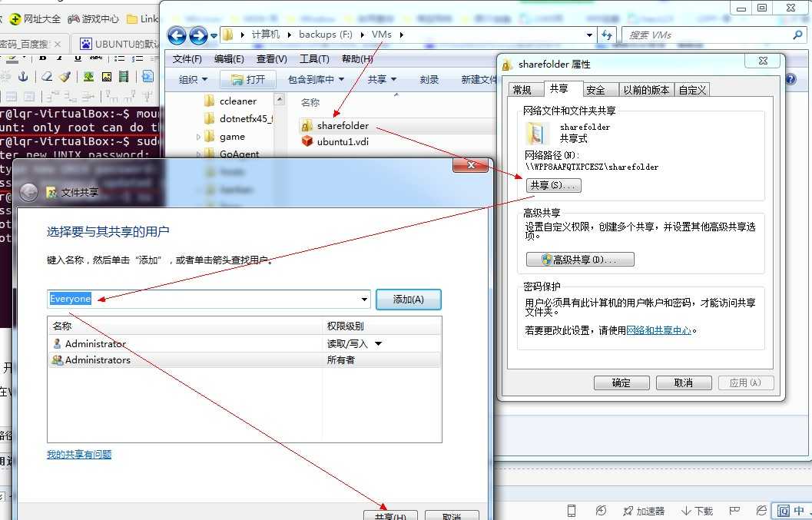Open the 共享 toolbar dropdown
This screenshot has width=812, height=520.
(x=382, y=79)
